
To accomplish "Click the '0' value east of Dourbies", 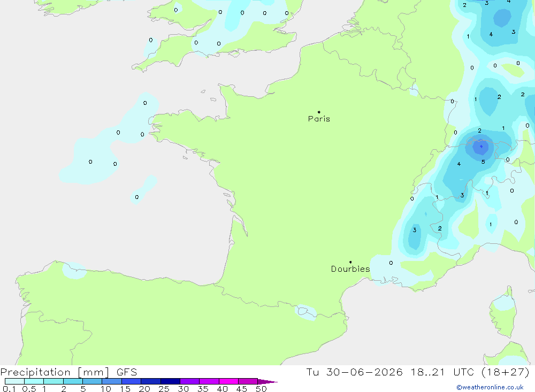I will pos(391,263).
